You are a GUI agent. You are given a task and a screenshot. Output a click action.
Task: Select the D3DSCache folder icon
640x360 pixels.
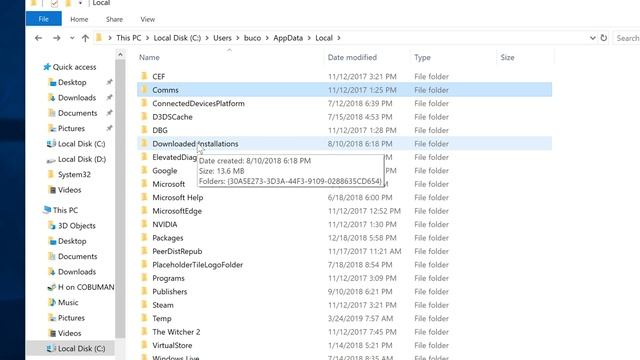coord(144,116)
